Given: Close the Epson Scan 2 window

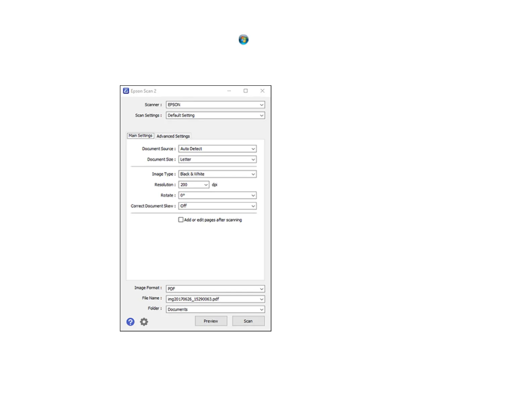Looking at the screenshot, I should 262,91.
